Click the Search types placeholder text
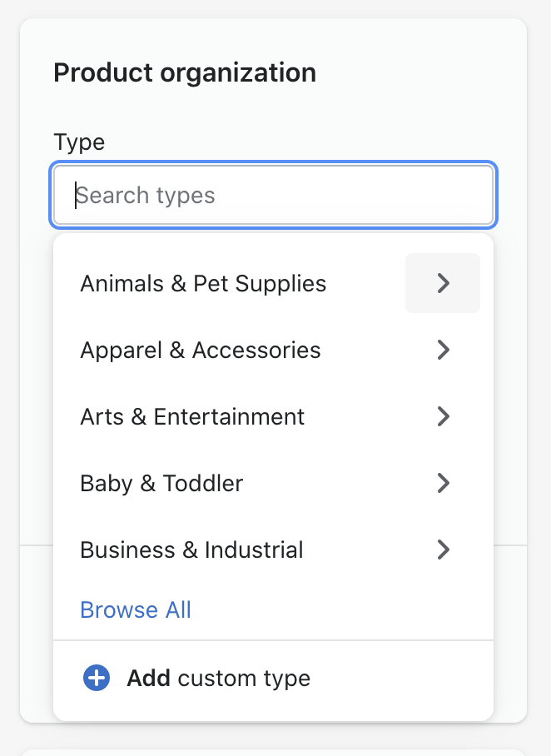 pyautogui.click(x=145, y=196)
